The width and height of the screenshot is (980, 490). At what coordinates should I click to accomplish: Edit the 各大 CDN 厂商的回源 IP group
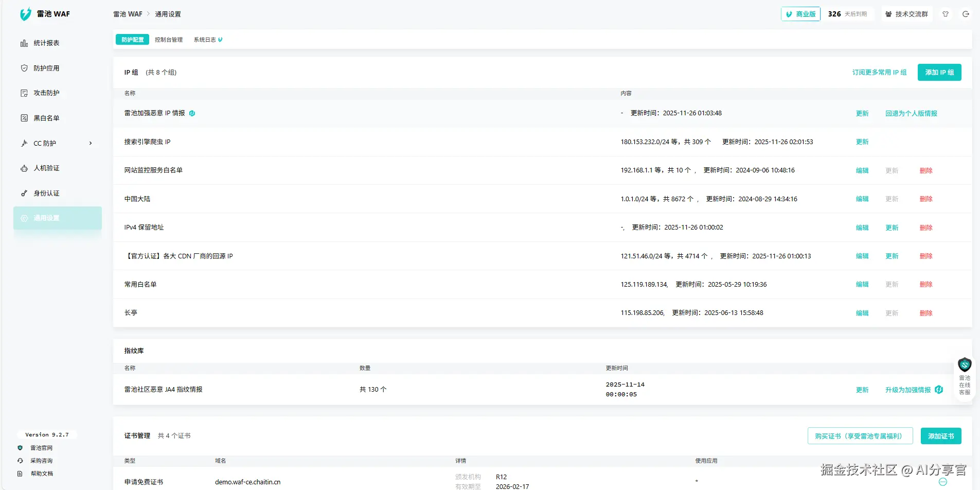[862, 256]
